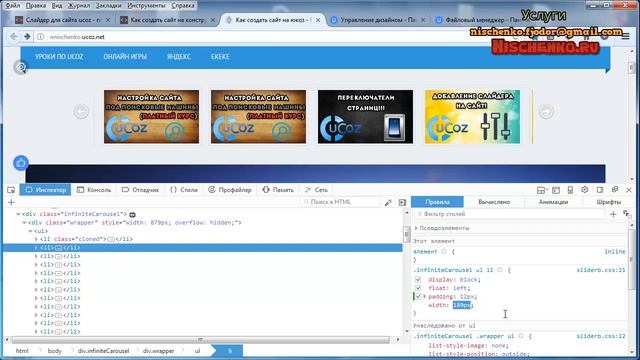This screenshot has height=360, width=640.
Task: Switch to the Вычислено sidebar tab
Action: pos(494,202)
